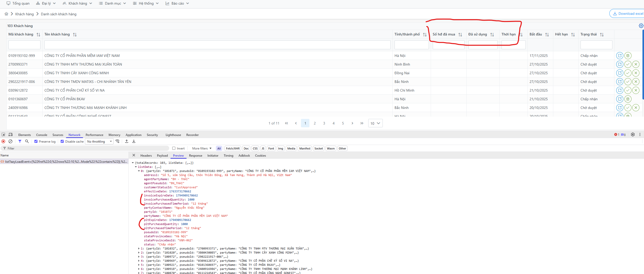Open the Elements DevTools tab
This screenshot has width=644, height=274.
pyautogui.click(x=24, y=135)
